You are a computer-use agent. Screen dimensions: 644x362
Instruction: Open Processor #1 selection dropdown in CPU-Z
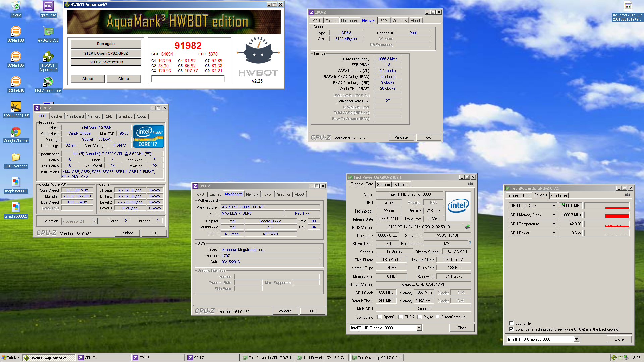(95, 221)
